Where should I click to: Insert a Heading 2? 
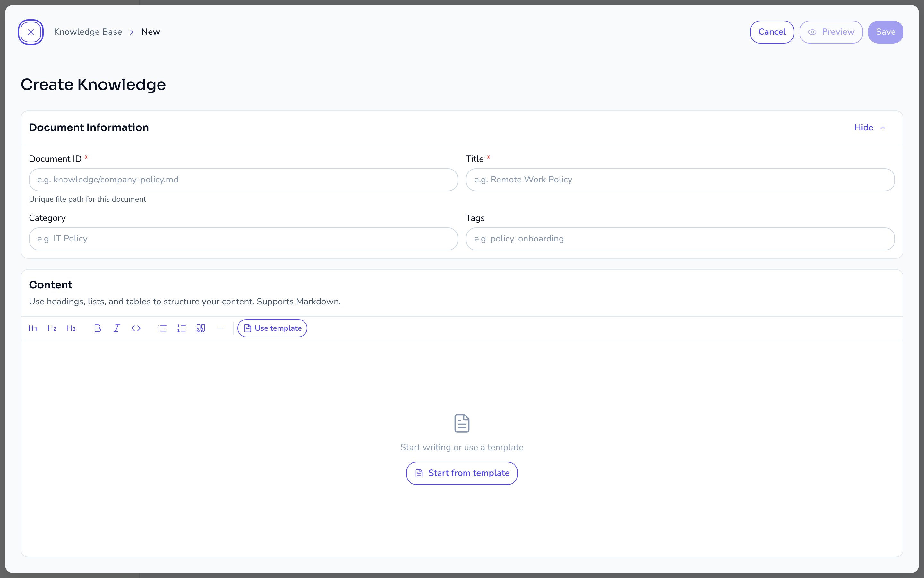click(52, 328)
